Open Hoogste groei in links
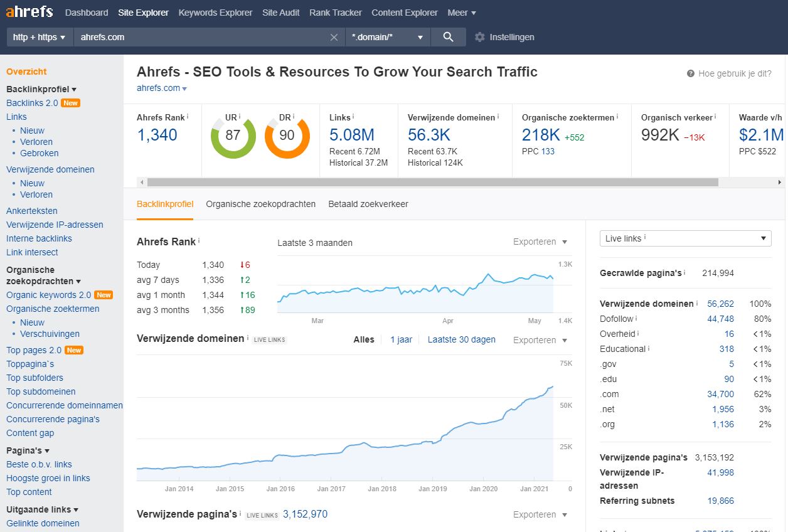The height and width of the screenshot is (532, 788). click(x=48, y=478)
